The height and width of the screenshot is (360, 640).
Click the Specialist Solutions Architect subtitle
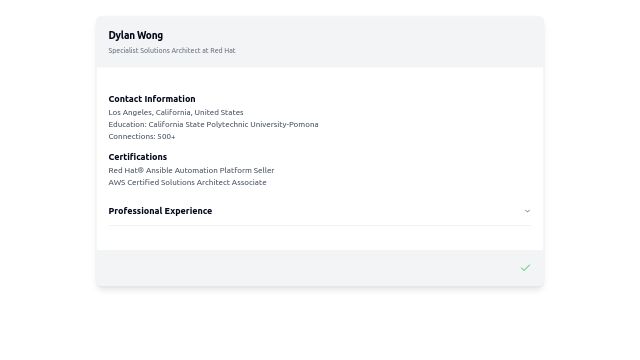tap(172, 51)
